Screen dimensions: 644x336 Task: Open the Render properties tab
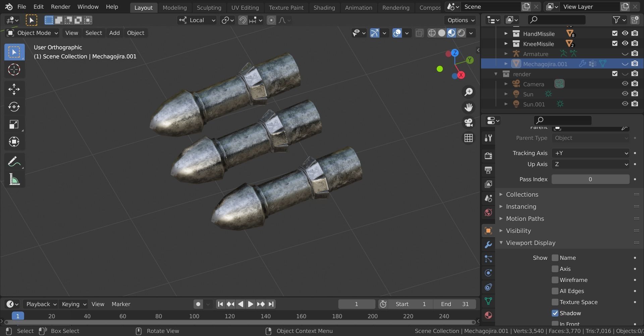coord(488,156)
